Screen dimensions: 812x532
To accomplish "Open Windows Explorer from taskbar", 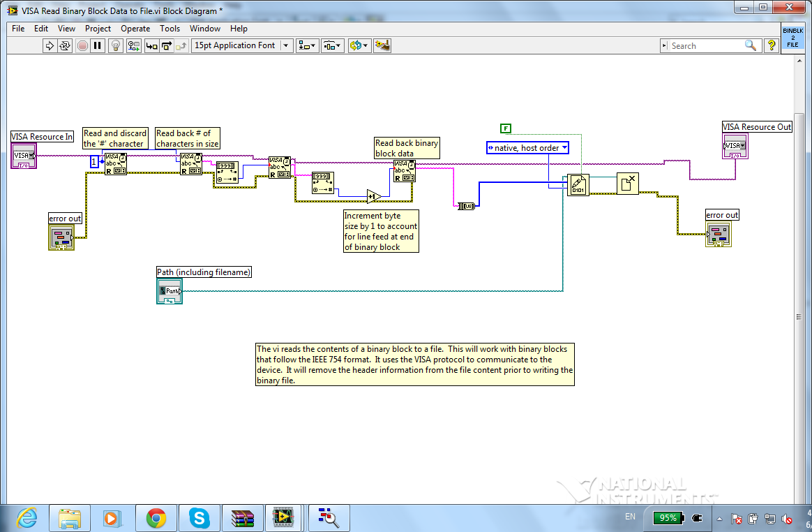I will 69,518.
